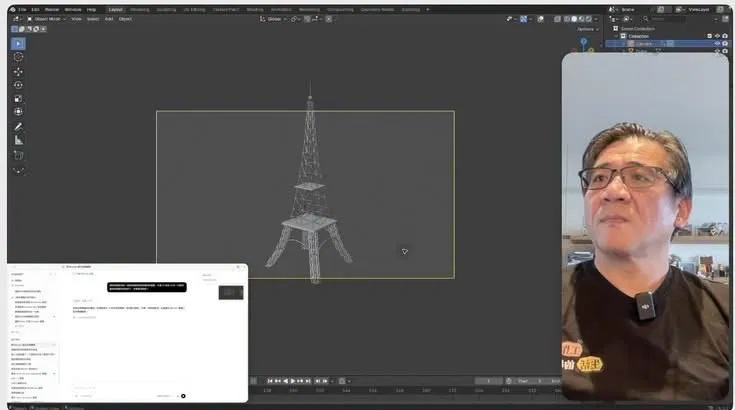Select the Move tool

(18, 72)
